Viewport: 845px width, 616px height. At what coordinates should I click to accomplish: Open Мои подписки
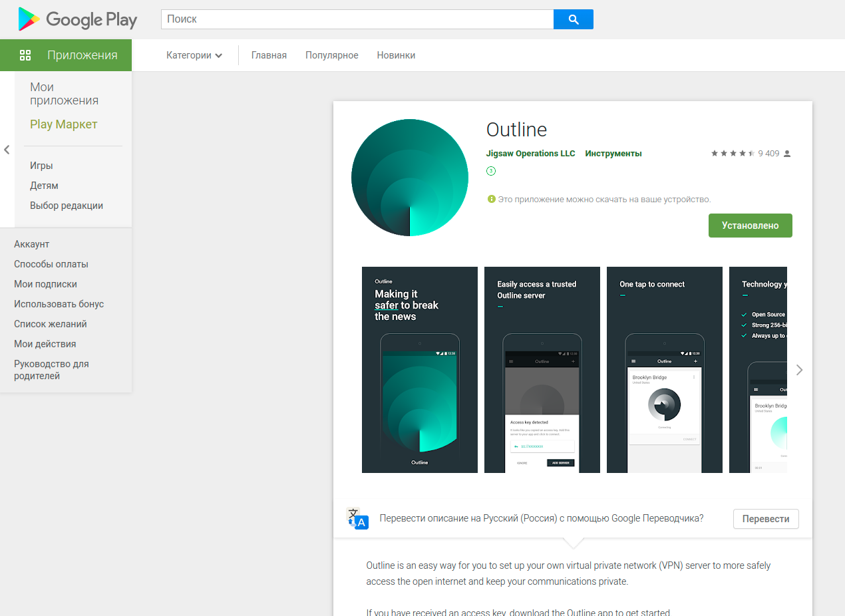[46, 284]
